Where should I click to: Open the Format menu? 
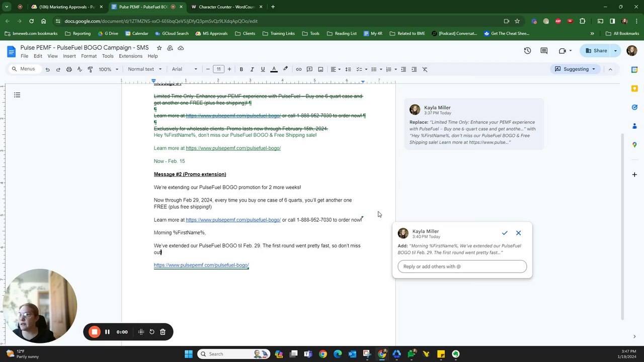[89, 56]
